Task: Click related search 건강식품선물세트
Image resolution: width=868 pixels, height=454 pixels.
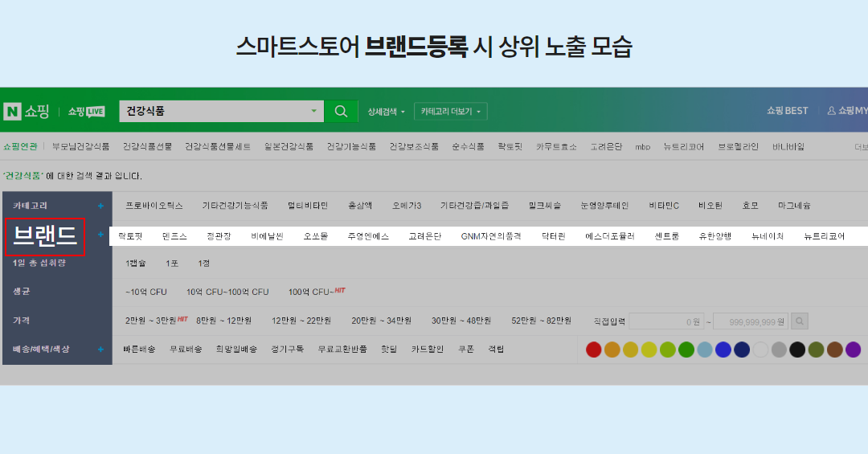Action: click(x=218, y=147)
